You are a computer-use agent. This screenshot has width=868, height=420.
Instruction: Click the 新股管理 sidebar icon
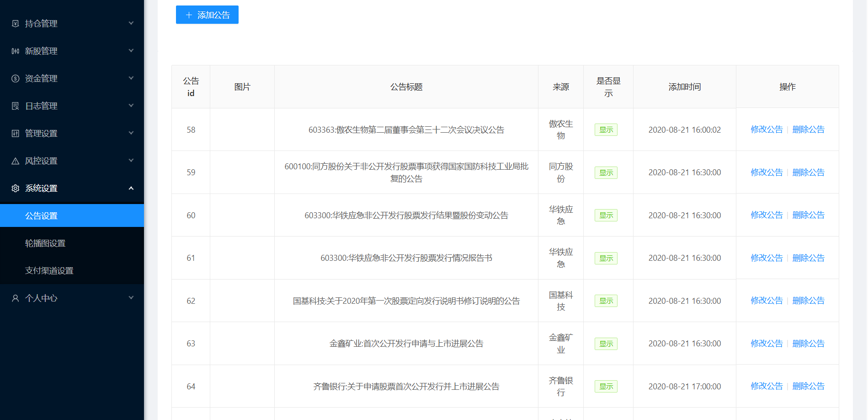16,51
